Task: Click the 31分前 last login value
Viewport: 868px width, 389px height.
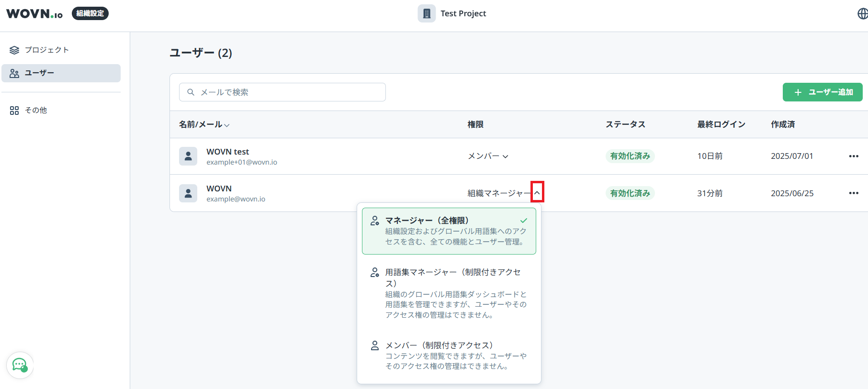Action: tap(710, 193)
